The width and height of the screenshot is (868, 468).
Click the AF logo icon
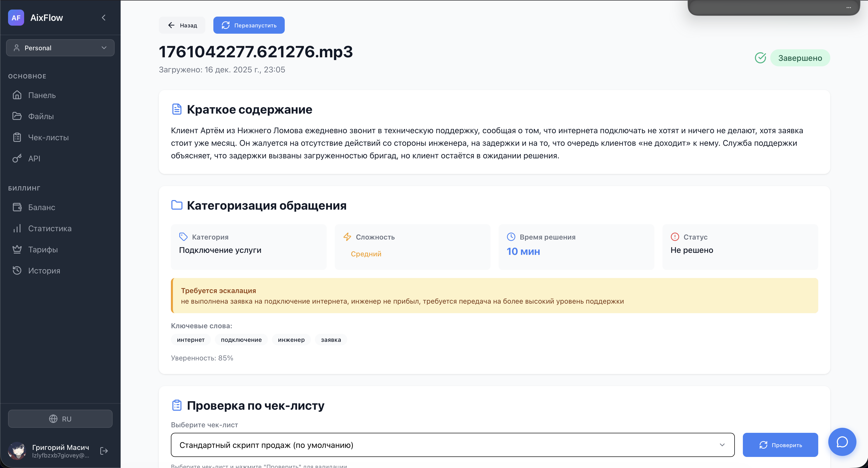(16, 18)
